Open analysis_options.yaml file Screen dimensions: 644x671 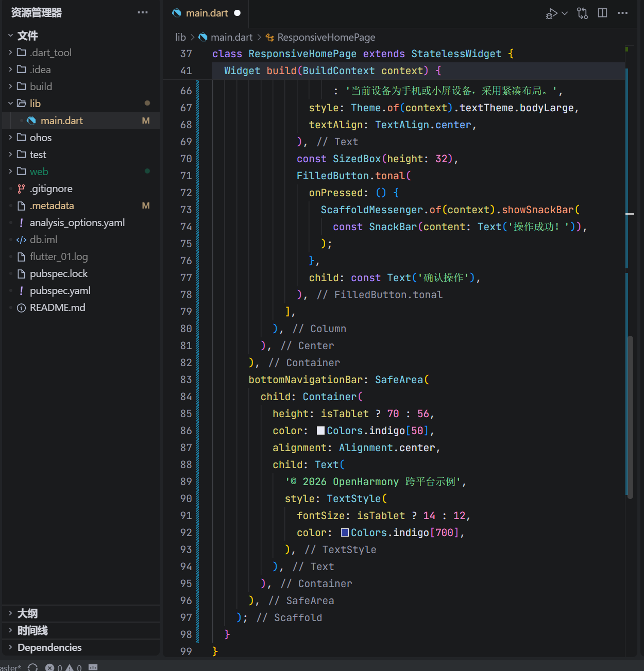81,222
